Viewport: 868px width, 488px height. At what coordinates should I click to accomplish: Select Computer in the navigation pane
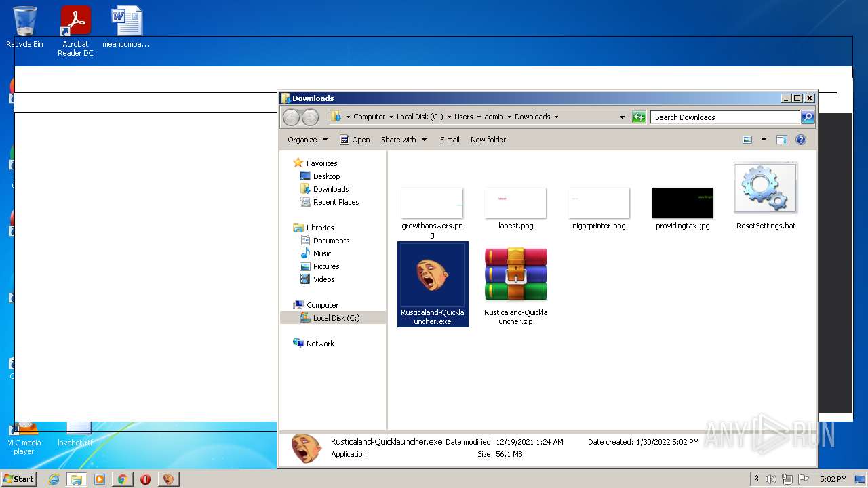(x=322, y=305)
